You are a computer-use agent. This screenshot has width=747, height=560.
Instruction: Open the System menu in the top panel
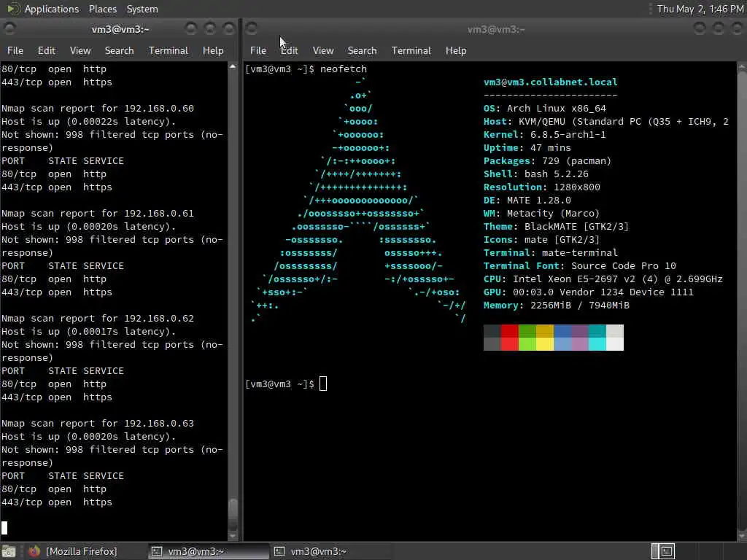click(x=142, y=9)
